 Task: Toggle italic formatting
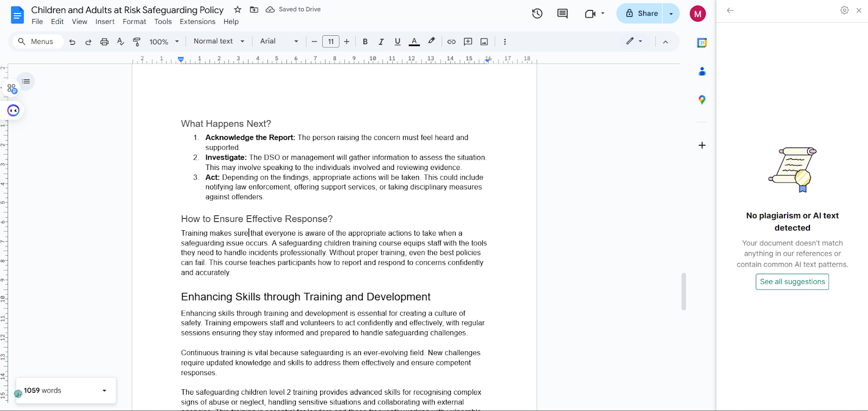(x=381, y=42)
